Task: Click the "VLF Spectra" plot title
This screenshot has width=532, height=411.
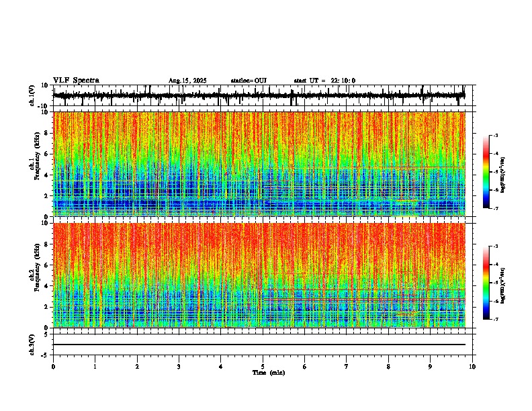Action: (x=76, y=81)
